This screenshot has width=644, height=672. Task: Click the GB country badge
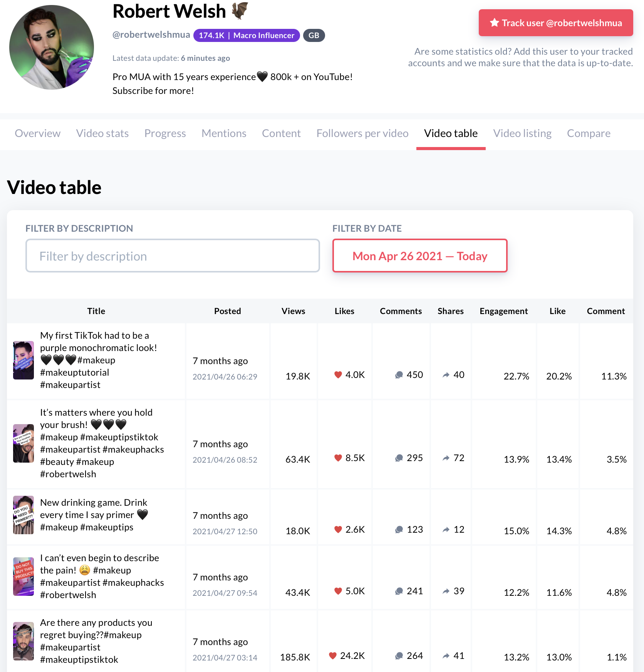click(314, 35)
